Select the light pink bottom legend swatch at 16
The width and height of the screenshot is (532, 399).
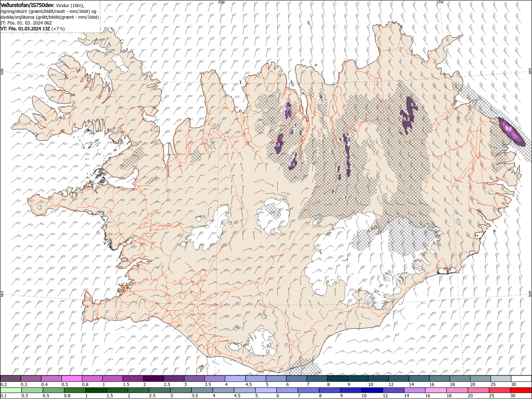coord(436,390)
